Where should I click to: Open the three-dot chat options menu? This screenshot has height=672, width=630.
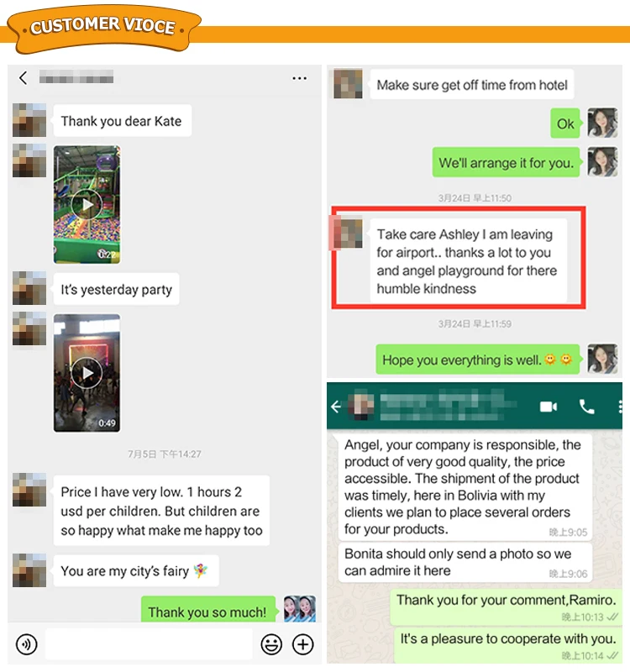pyautogui.click(x=299, y=78)
